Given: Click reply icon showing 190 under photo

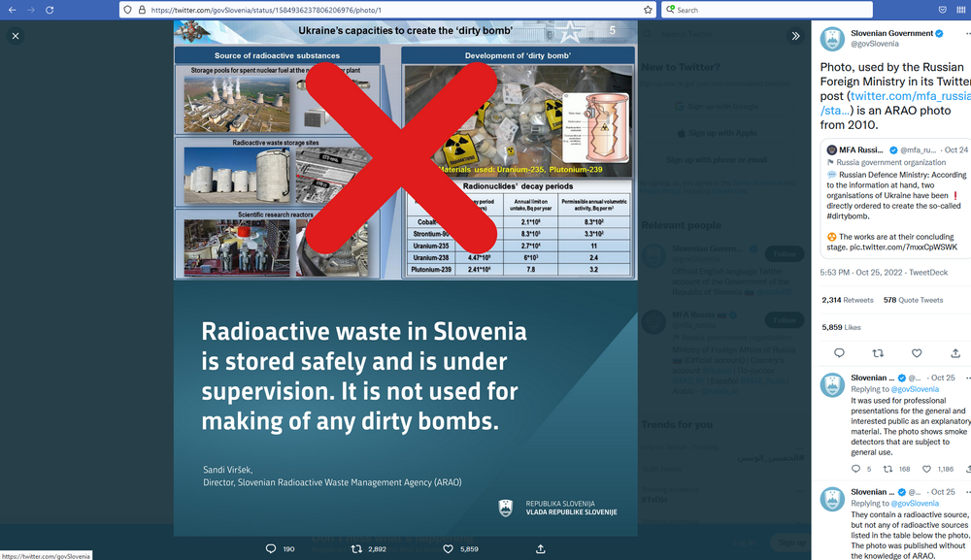Looking at the screenshot, I should click(x=271, y=549).
